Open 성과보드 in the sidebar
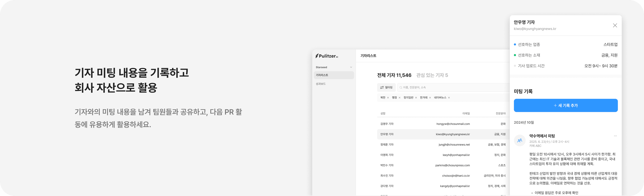The width and height of the screenshot is (644, 196). 321,84
